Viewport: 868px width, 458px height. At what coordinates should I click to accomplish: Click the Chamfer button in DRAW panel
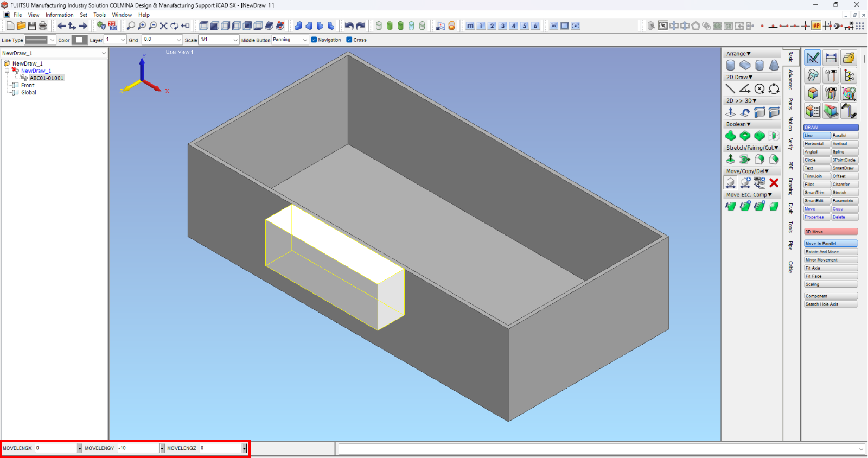(844, 185)
